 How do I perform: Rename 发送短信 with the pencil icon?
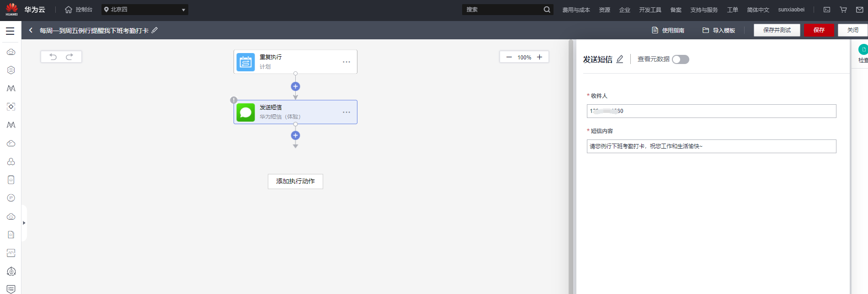[620, 59]
